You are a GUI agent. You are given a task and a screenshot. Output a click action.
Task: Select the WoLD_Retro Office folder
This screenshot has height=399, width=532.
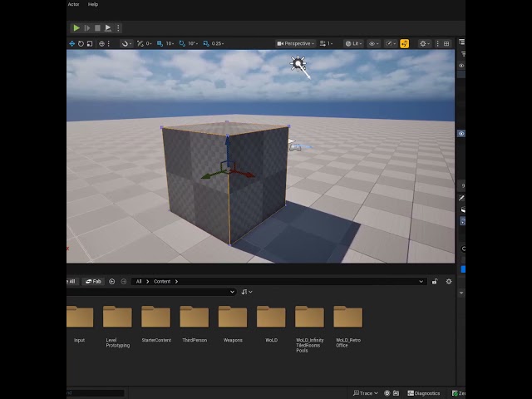(x=348, y=327)
